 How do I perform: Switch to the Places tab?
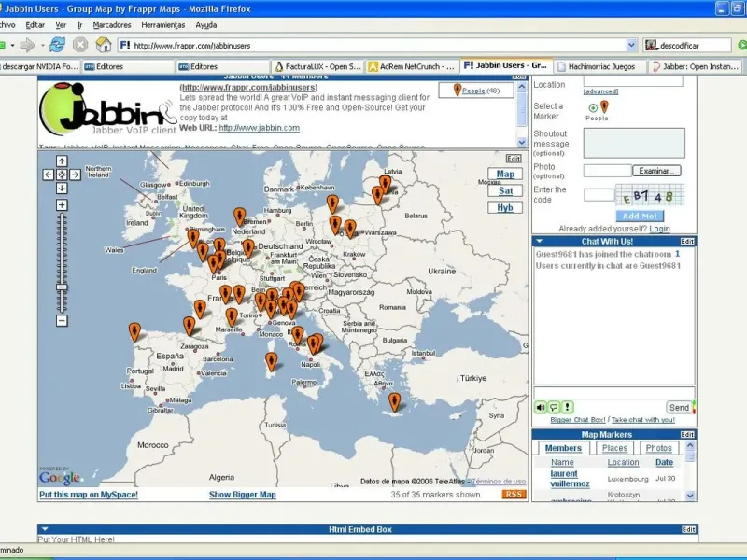click(x=614, y=449)
